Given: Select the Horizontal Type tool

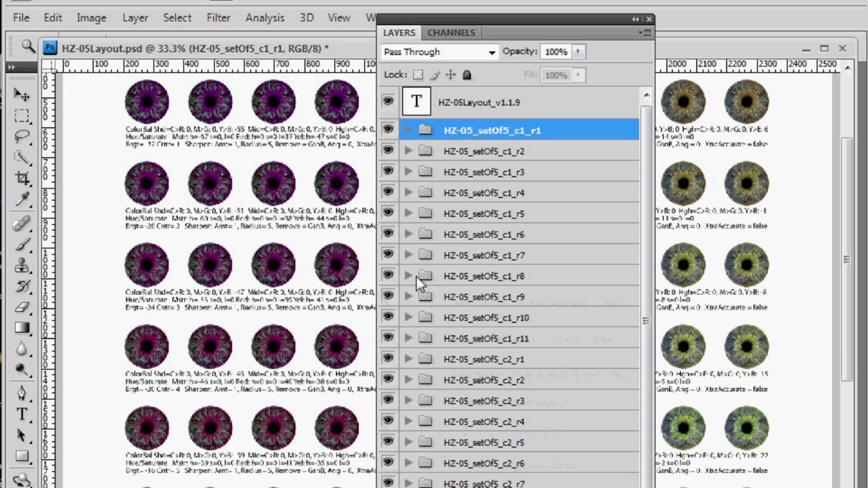Looking at the screenshot, I should click(22, 414).
